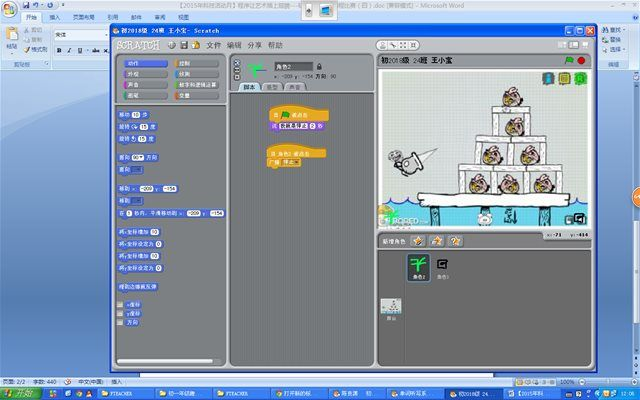The image size is (640, 400).
Task: Click the green flag to start the project
Action: click(568, 61)
